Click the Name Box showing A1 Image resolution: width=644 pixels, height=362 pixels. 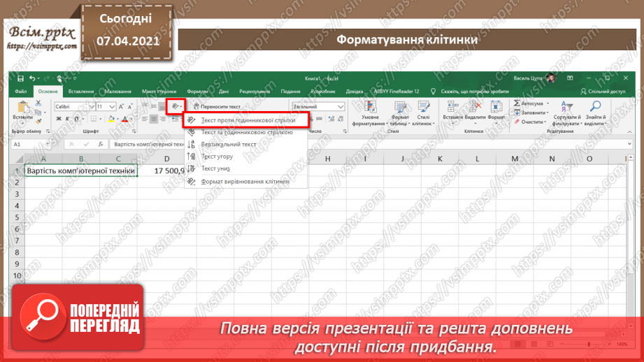(x=31, y=144)
